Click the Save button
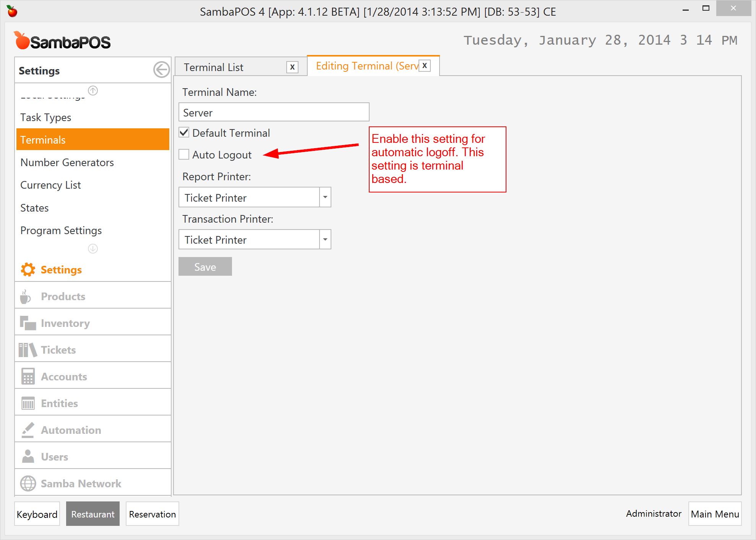 tap(205, 266)
